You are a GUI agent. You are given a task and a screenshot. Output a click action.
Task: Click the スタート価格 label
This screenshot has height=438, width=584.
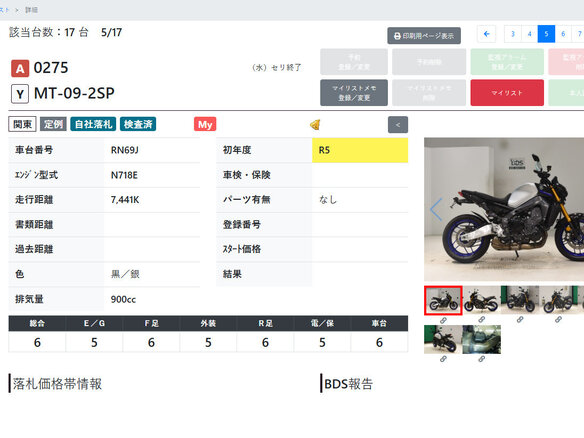242,249
